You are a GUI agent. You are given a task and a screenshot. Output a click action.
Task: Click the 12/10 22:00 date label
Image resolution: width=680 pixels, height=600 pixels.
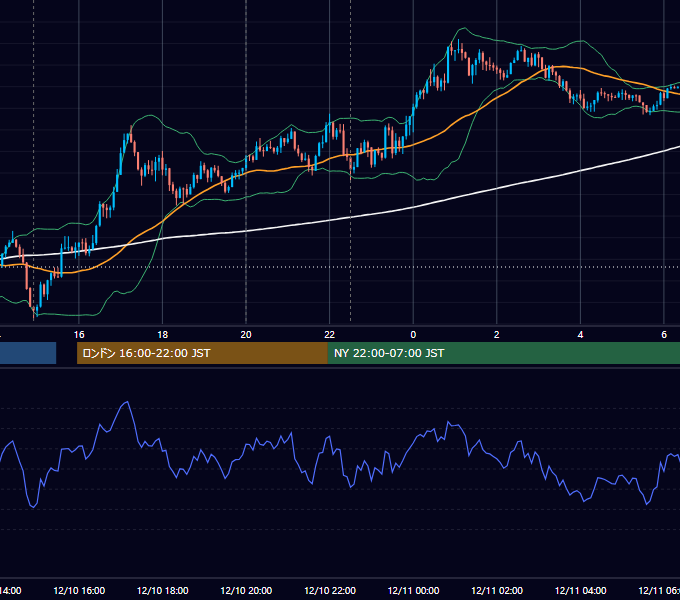click(x=330, y=591)
